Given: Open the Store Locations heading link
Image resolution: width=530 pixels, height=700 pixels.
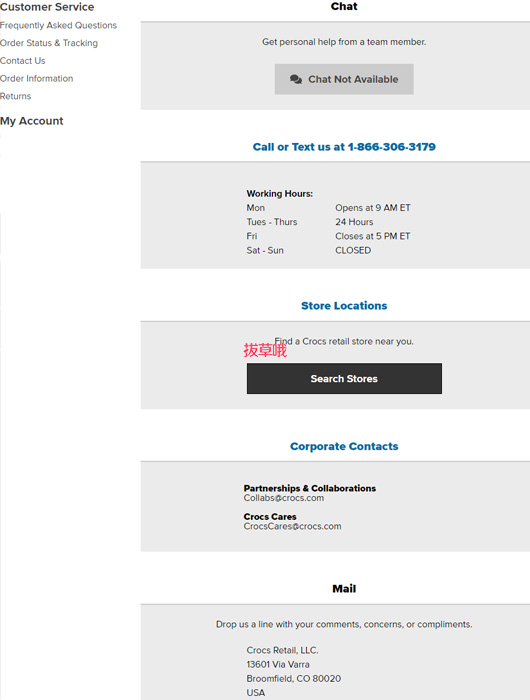Looking at the screenshot, I should [x=344, y=306].
